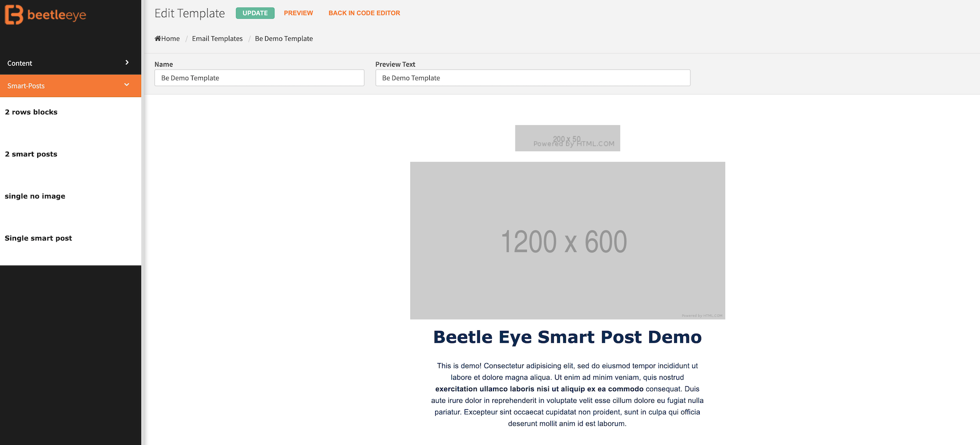Viewport: 980px width, 445px height.
Task: Open Email Templates breadcrumb link
Action: [x=217, y=39]
